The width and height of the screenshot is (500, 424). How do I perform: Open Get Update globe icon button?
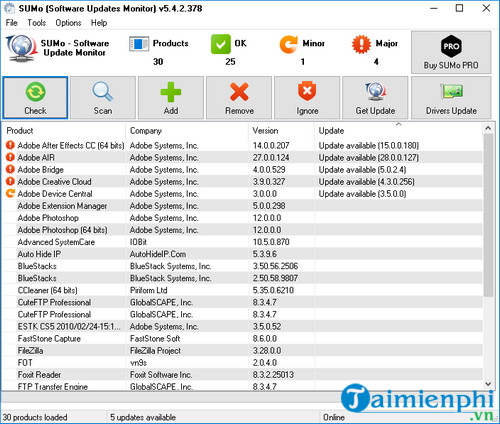pos(375,98)
